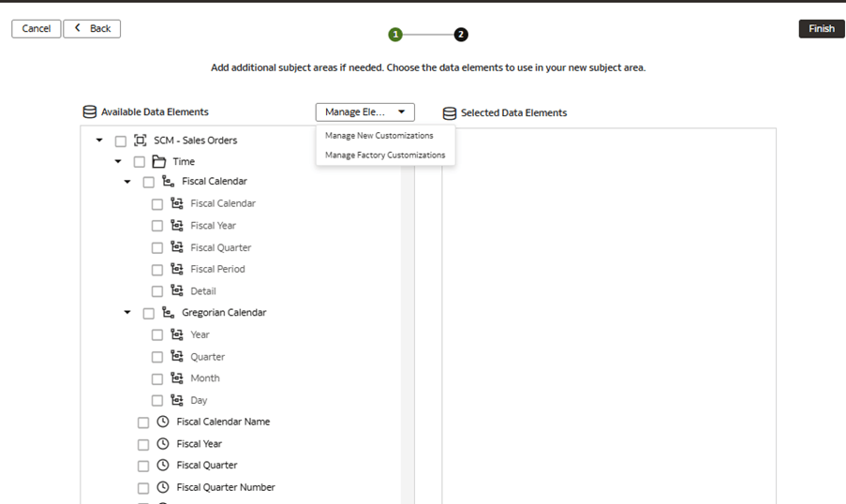Click the Available Data Elements database icon
The height and width of the screenshot is (504, 846).
pyautogui.click(x=90, y=112)
